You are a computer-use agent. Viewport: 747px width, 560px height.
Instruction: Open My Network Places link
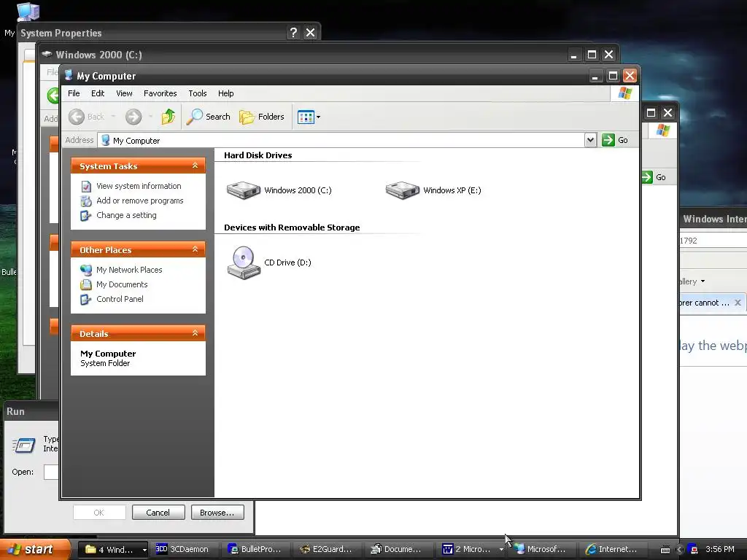click(x=129, y=270)
